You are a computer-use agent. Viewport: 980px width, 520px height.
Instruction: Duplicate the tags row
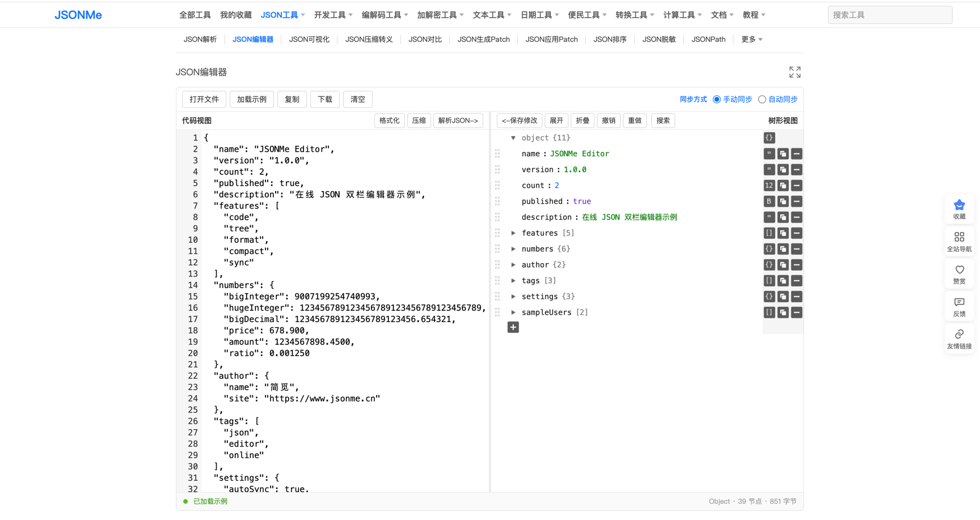pyautogui.click(x=783, y=281)
